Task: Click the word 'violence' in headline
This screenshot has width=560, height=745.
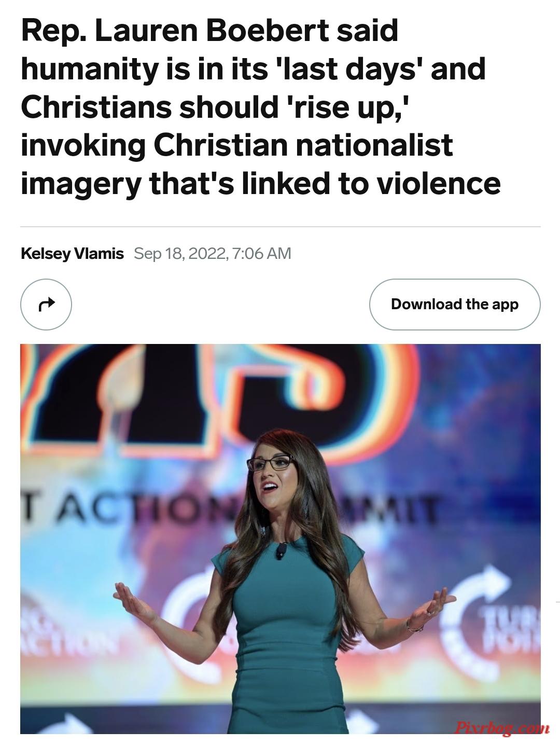Action: 438,183
